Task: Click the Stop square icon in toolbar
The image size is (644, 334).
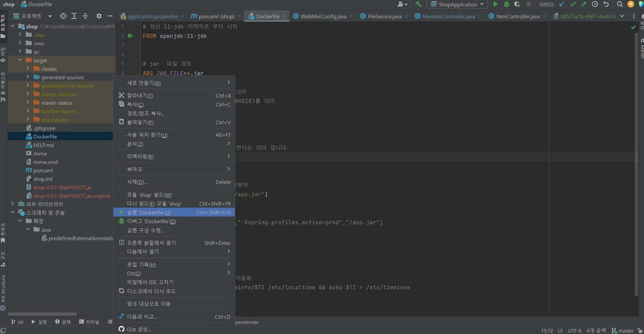Action: click(x=528, y=4)
